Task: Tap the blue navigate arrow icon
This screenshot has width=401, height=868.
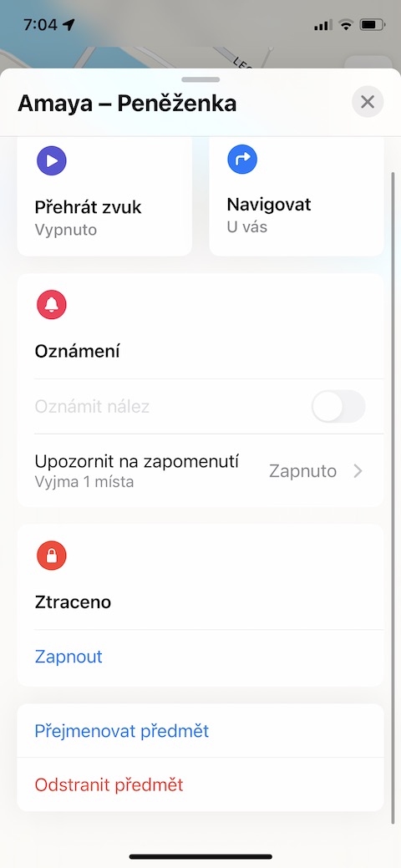Action: (x=242, y=160)
